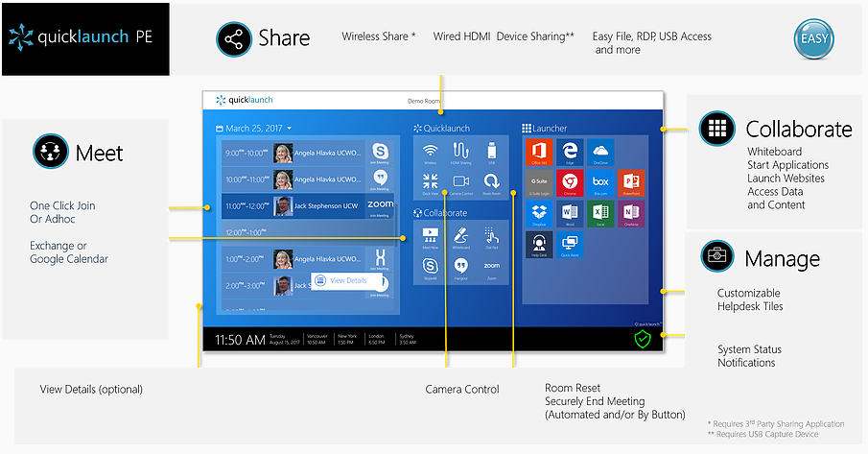Launch the Whiteboard tool
Image resolution: width=868 pixels, height=454 pixels.
[460, 237]
